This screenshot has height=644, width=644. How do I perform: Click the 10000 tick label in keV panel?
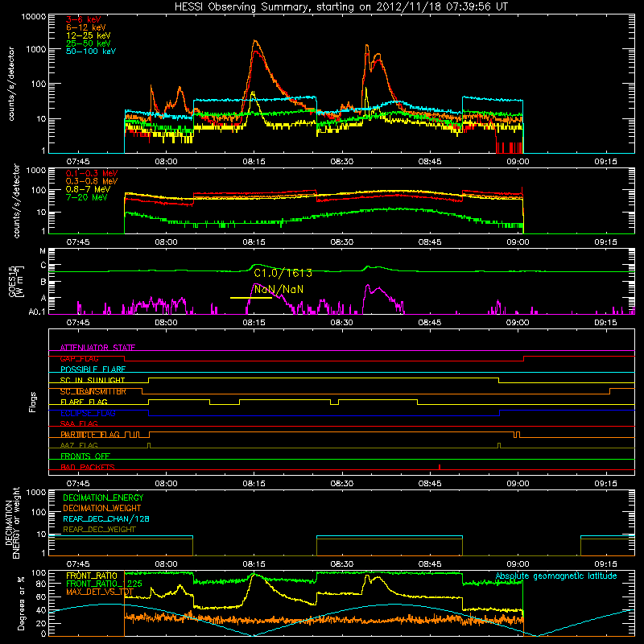pyautogui.click(x=34, y=16)
